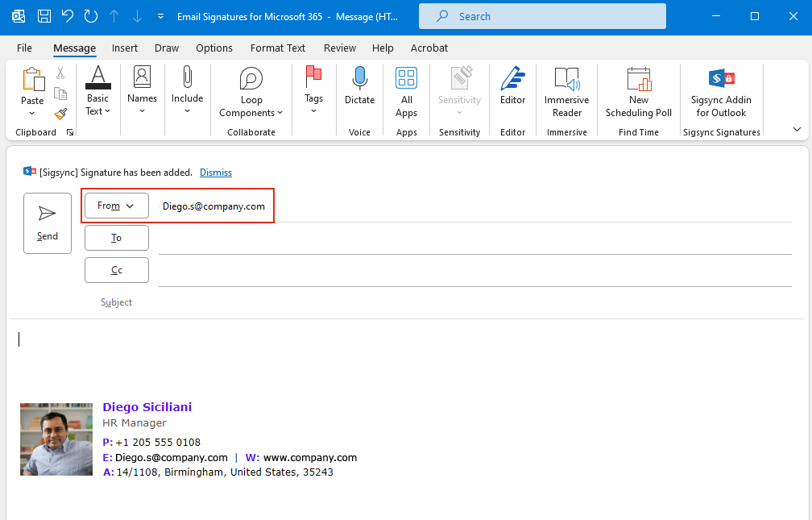Open the Immersive Reader tool
This screenshot has height=520, width=812.
tap(567, 92)
